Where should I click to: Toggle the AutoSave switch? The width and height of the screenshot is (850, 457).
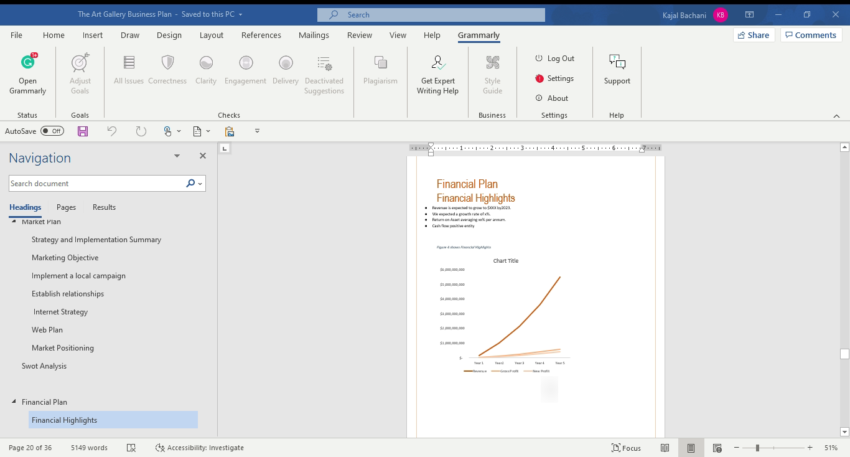coord(52,131)
